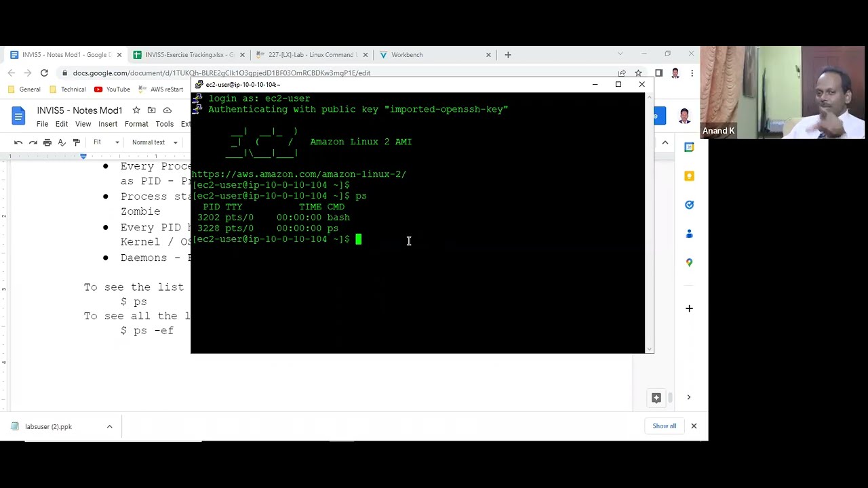868x488 pixels.
Task: Click the PuTTY icon in terminal title bar
Action: pos(198,85)
